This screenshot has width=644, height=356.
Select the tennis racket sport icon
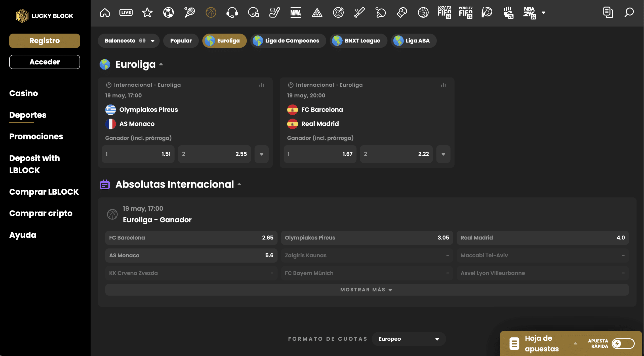point(189,12)
